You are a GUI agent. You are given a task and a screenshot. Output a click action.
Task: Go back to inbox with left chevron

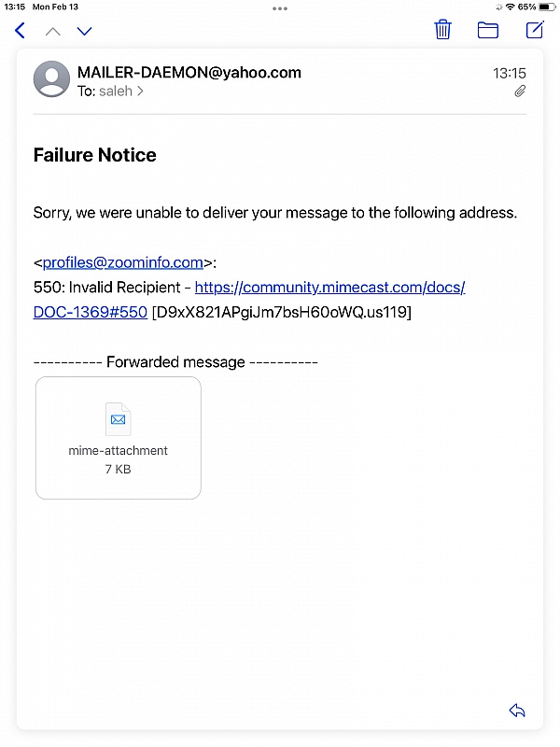click(x=19, y=30)
